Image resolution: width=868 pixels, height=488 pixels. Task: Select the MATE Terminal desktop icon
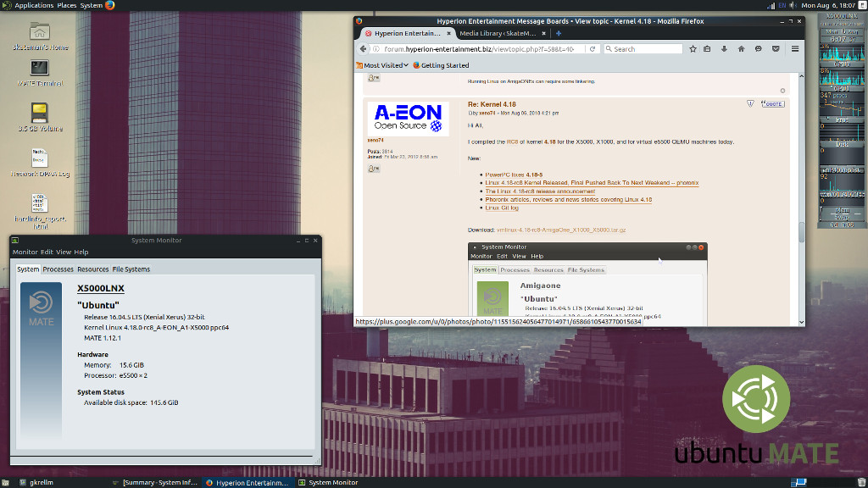tap(40, 73)
